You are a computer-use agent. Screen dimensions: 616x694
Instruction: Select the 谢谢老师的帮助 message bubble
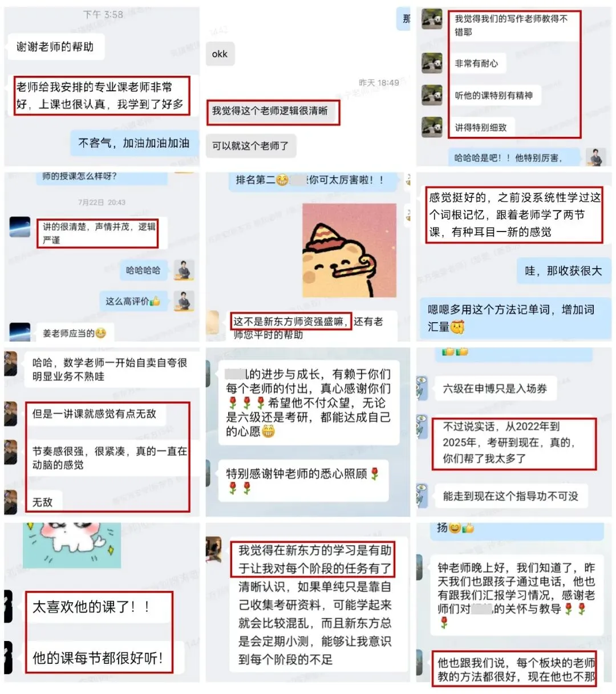point(55,47)
